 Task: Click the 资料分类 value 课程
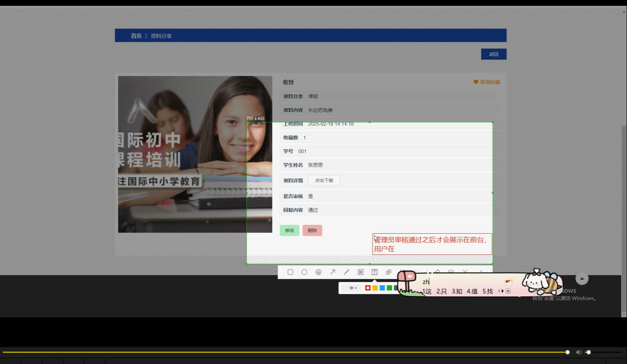[x=313, y=96]
